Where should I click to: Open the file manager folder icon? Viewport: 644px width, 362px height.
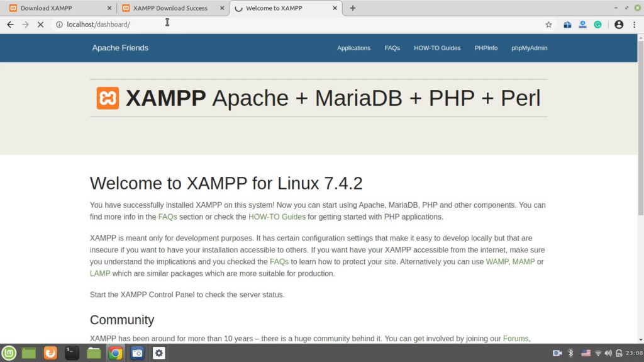pyautogui.click(x=94, y=353)
